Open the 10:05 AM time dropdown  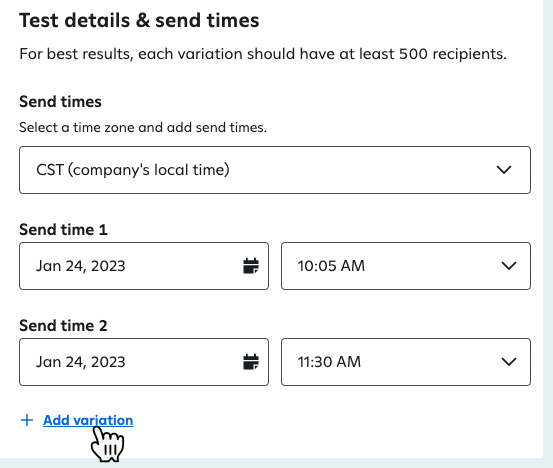pyautogui.click(x=406, y=266)
